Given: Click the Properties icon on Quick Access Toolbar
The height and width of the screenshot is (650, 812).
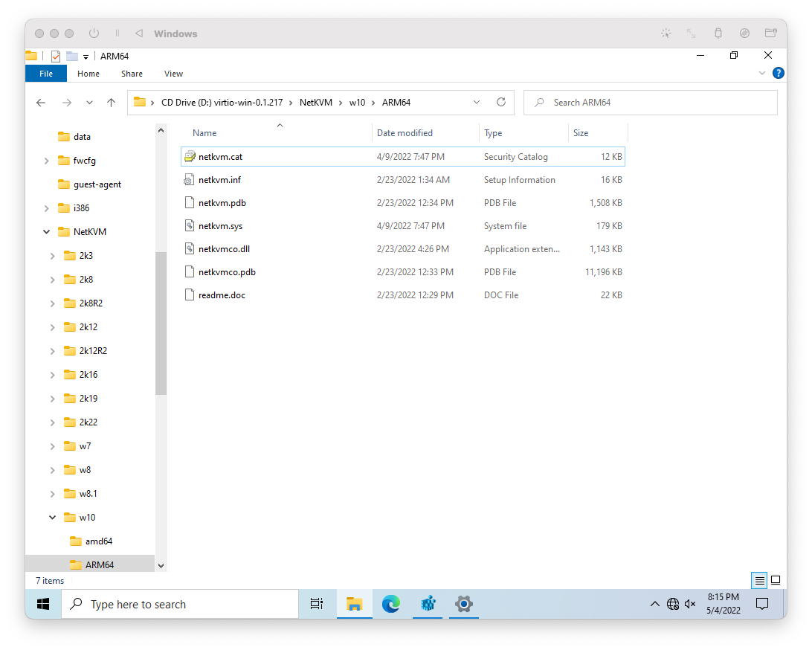Looking at the screenshot, I should [55, 56].
